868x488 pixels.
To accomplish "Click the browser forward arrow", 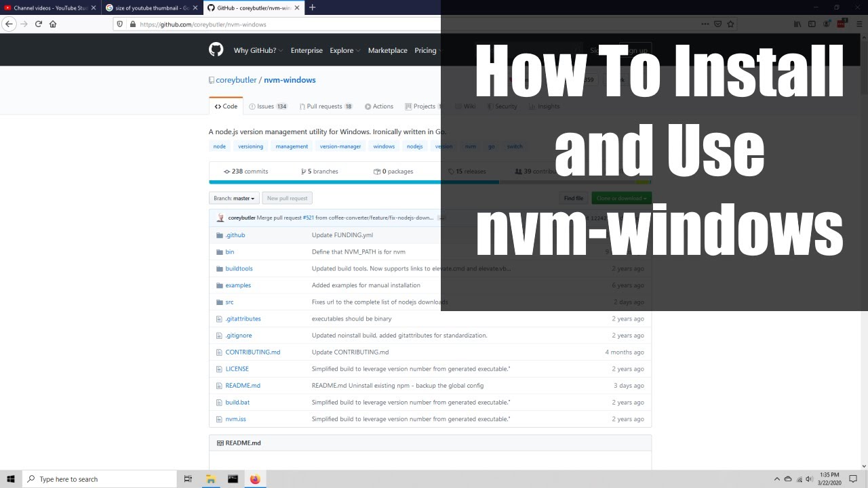I will click(24, 24).
